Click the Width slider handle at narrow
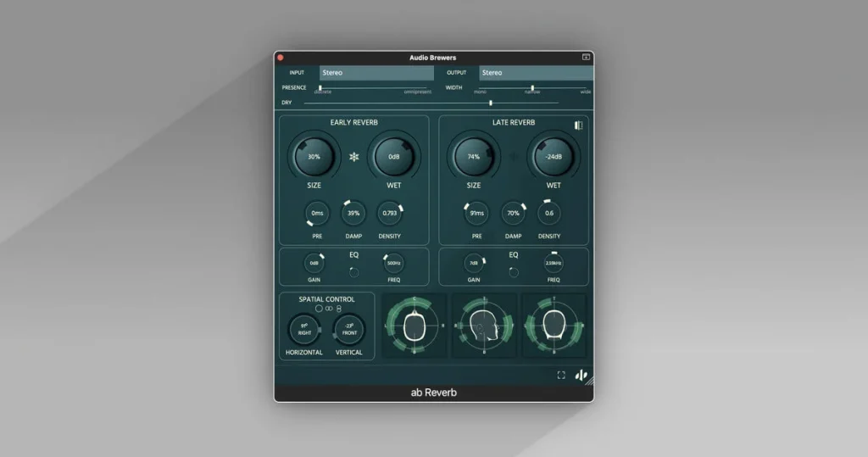868x457 pixels. click(x=532, y=88)
